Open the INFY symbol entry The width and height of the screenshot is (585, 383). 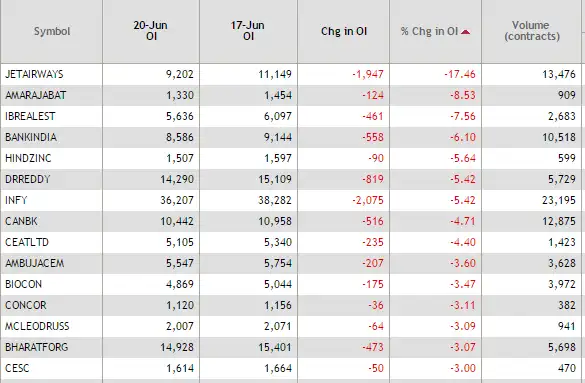(16, 200)
